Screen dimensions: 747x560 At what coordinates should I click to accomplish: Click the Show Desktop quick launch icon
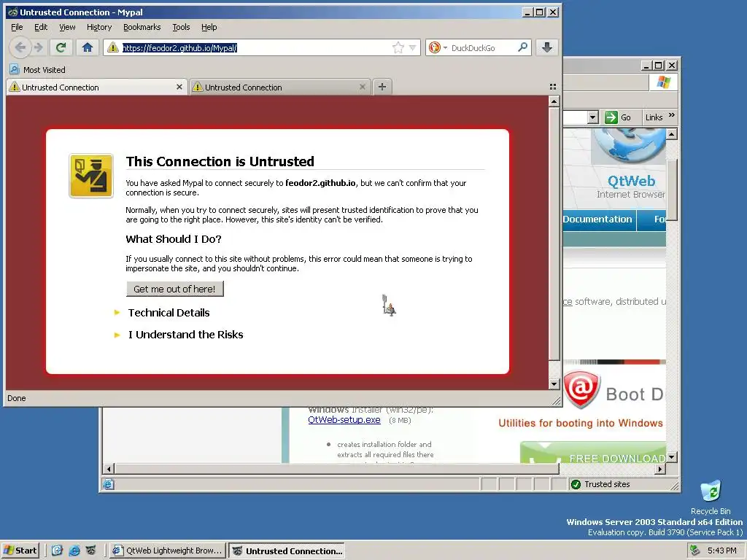tap(57, 551)
